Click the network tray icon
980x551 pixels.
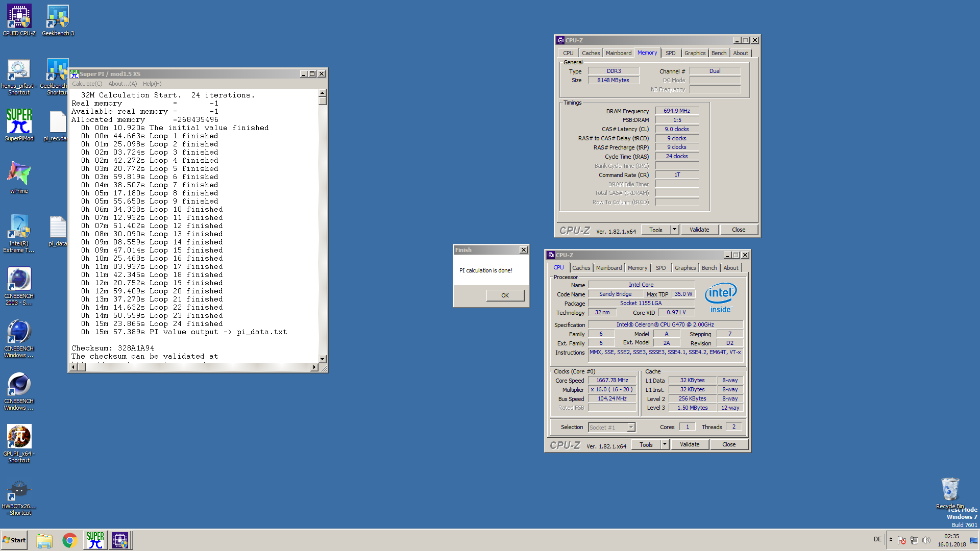coord(914,540)
